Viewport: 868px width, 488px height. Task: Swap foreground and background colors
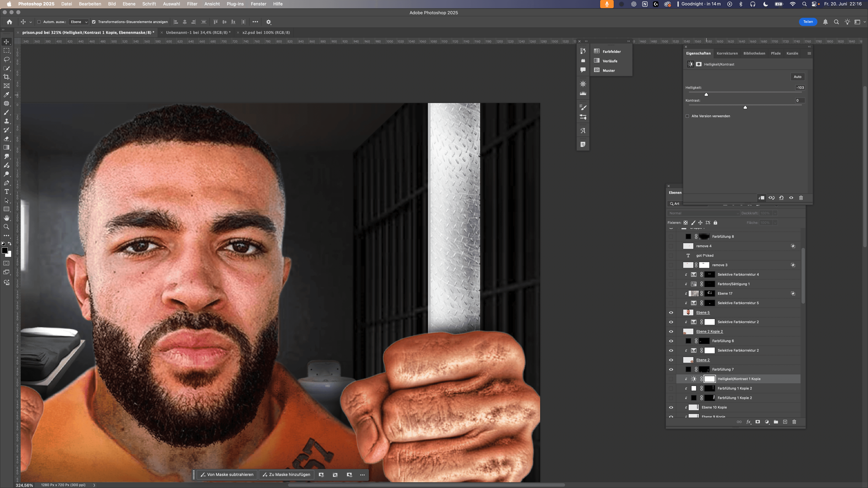tap(9, 243)
